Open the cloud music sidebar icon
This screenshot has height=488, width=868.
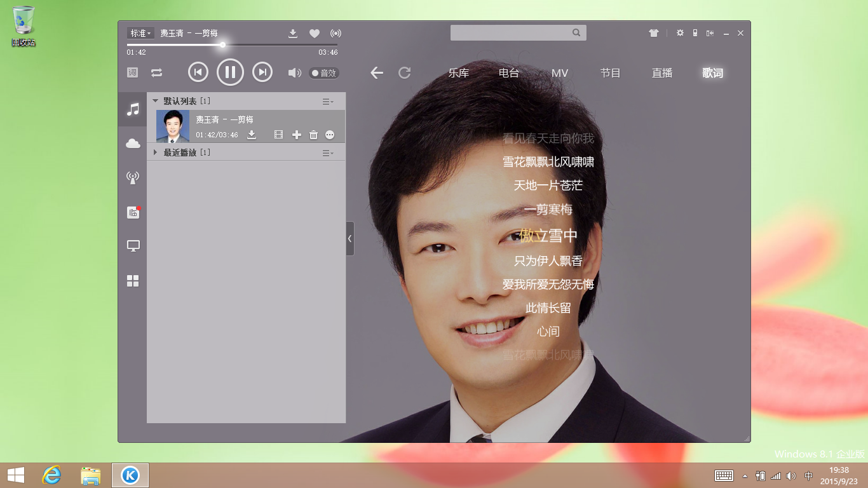tap(133, 144)
